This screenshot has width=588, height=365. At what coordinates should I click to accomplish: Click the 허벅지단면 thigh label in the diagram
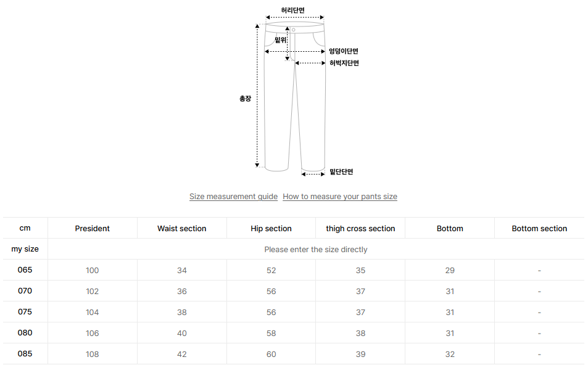(x=344, y=63)
